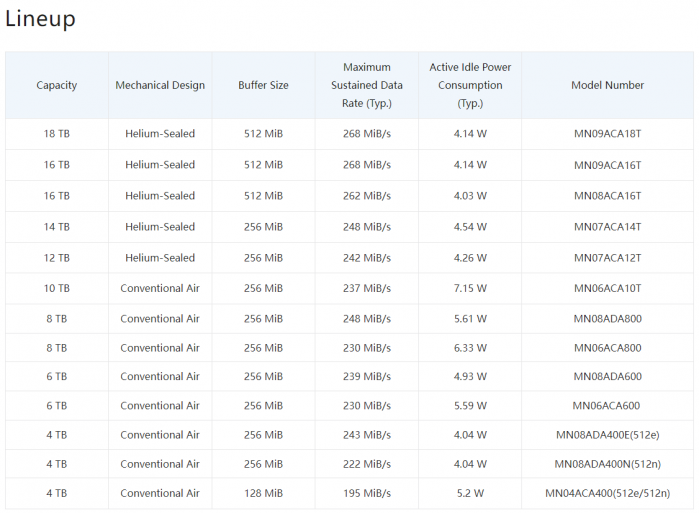Click the 12 TB capacity cell
The width and height of the screenshot is (700, 513).
57,258
